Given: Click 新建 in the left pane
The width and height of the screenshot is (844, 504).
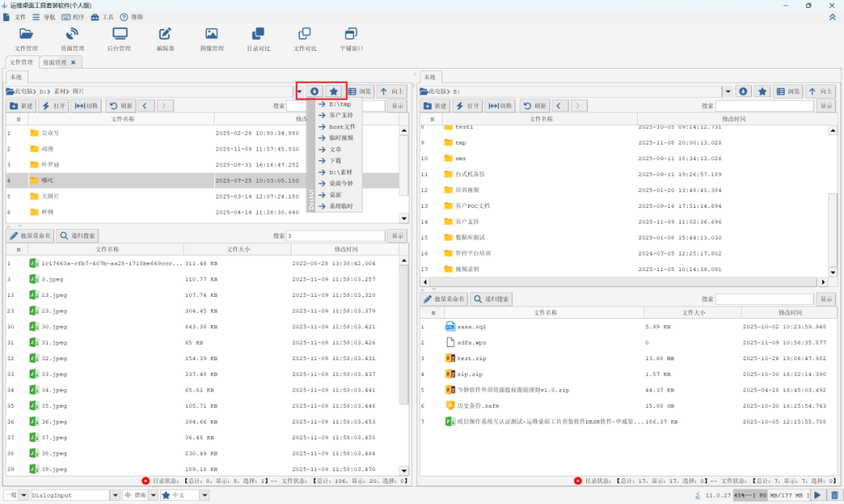Looking at the screenshot, I should tap(22, 105).
